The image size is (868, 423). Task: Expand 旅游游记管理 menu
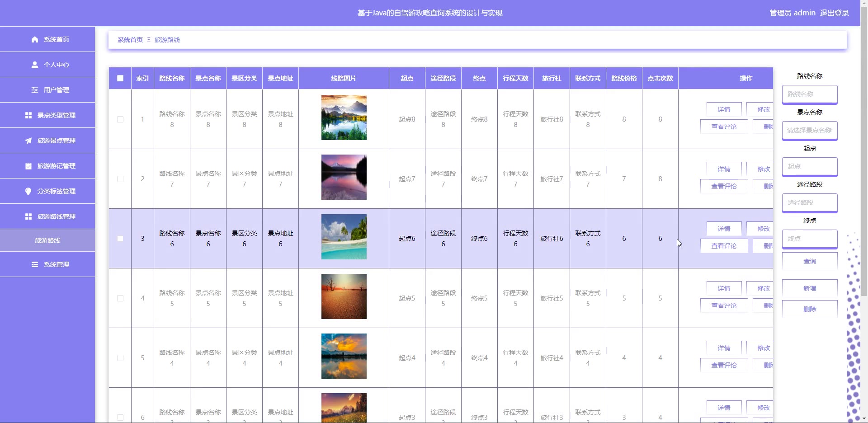[x=47, y=166]
